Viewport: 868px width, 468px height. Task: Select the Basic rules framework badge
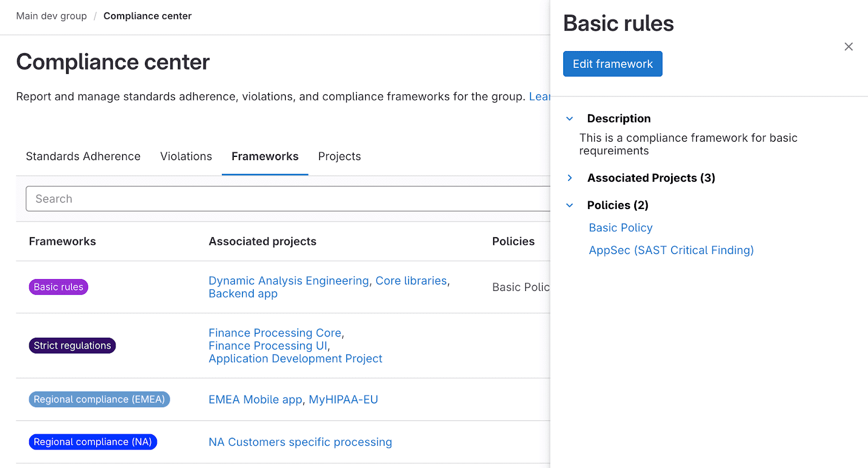point(59,287)
